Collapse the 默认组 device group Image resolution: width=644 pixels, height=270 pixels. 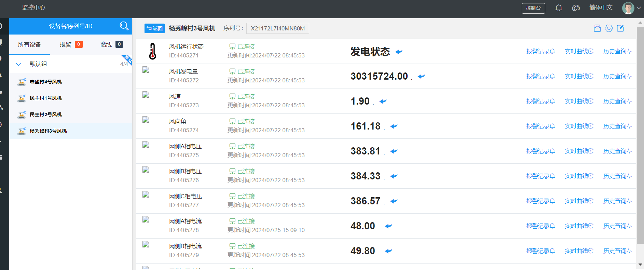(x=19, y=64)
